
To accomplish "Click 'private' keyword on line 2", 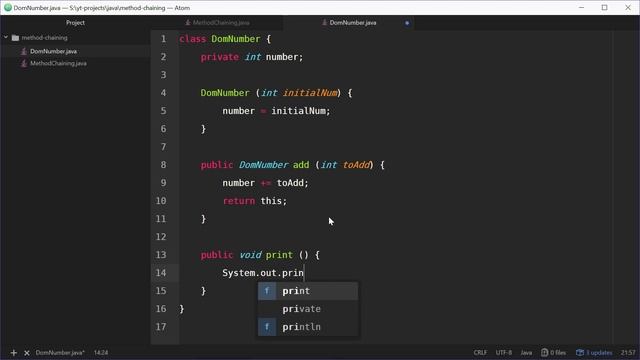I will pyautogui.click(x=220, y=57).
